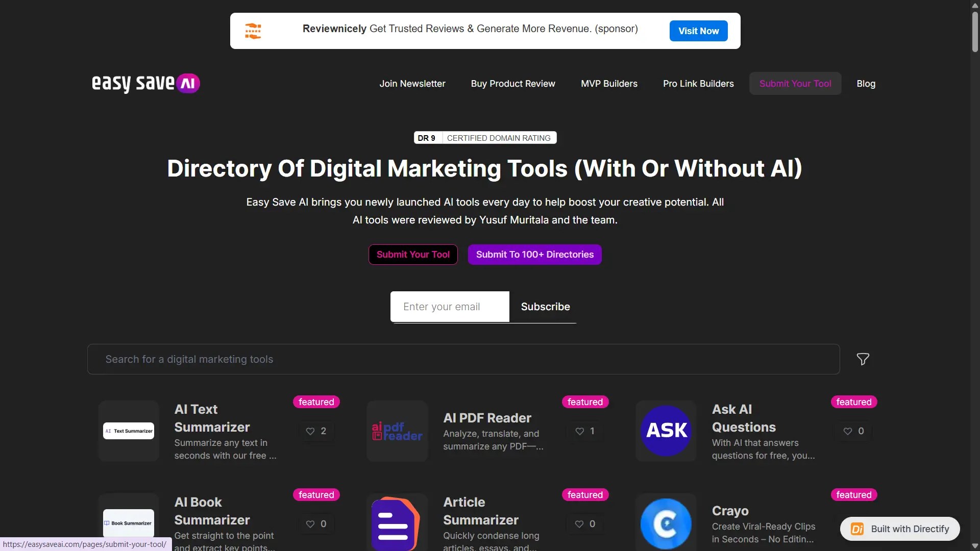Open the Article Summarizer title

point(481,511)
